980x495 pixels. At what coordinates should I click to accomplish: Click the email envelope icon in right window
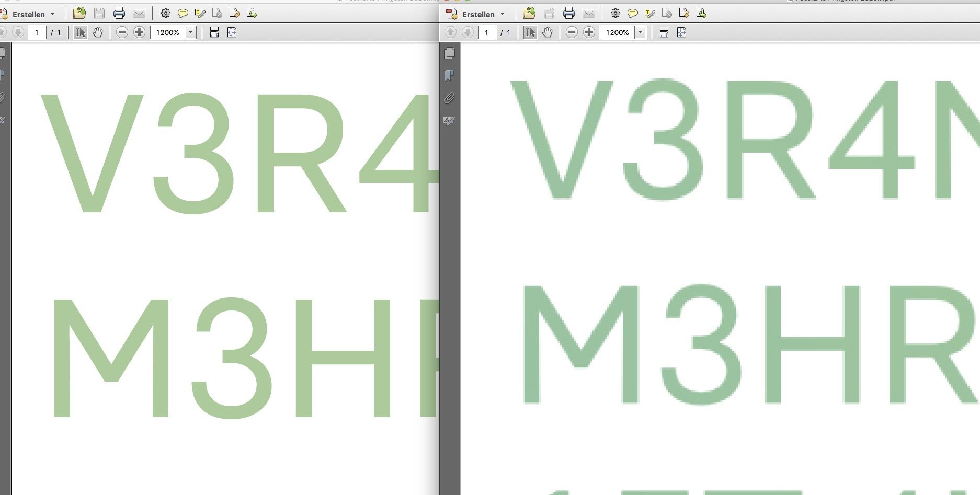click(589, 13)
